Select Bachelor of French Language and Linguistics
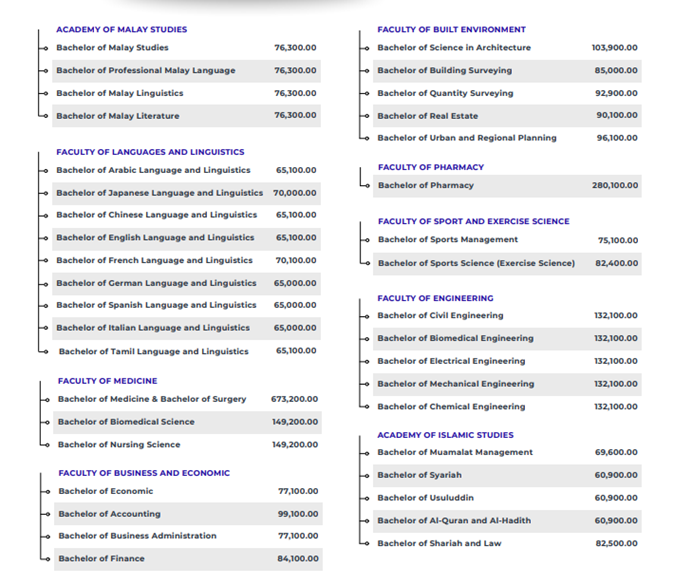 pyautogui.click(x=154, y=260)
